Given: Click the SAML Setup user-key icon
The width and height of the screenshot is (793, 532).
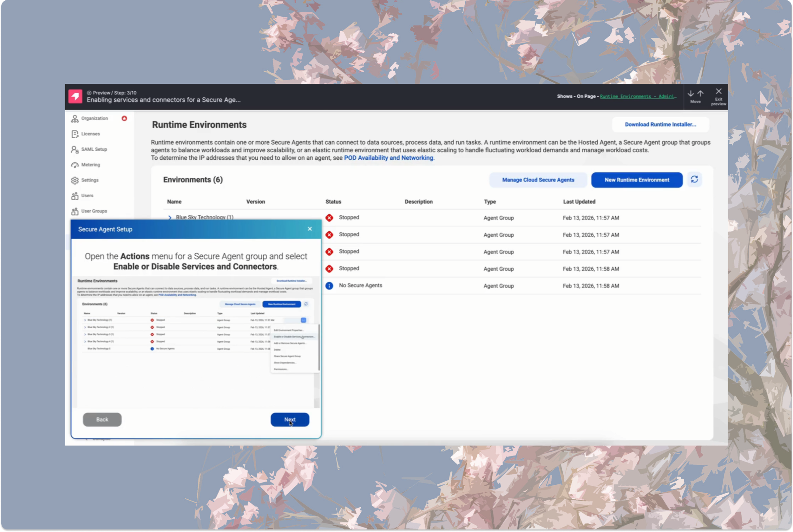Looking at the screenshot, I should (75, 150).
